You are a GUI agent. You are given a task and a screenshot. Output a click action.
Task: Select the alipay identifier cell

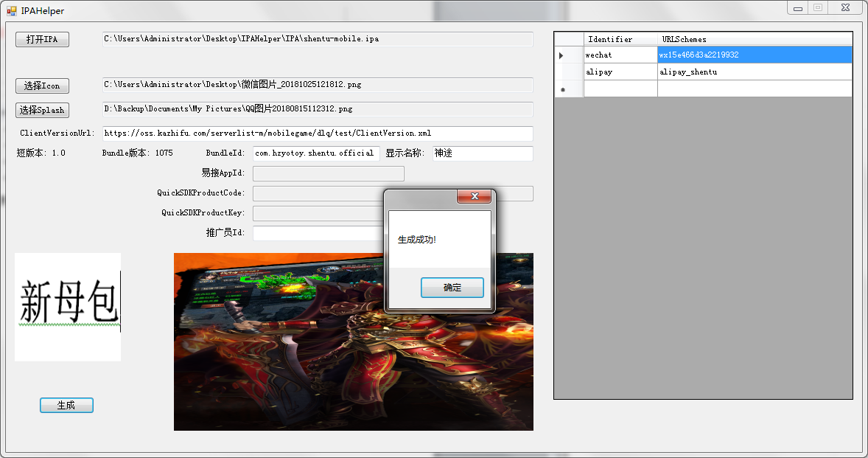point(620,72)
